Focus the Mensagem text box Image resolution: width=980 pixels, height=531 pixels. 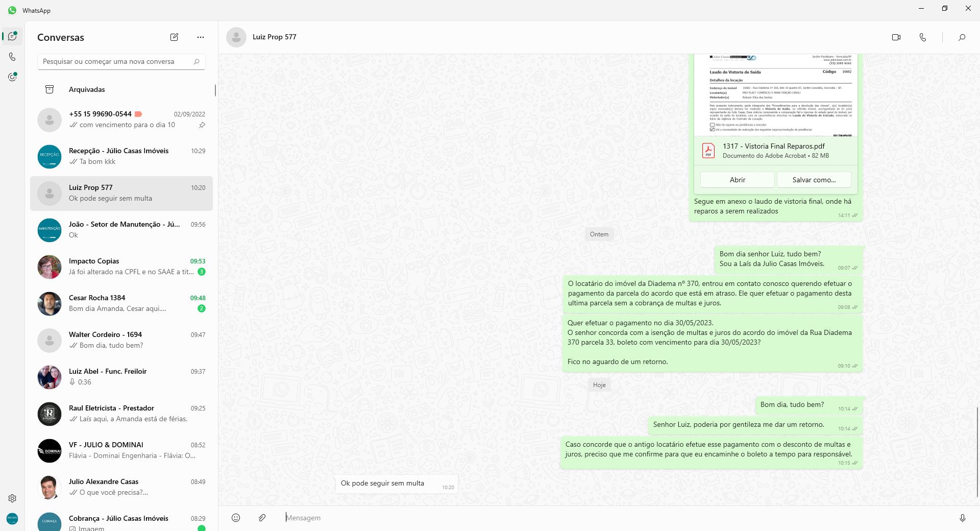tap(612, 518)
